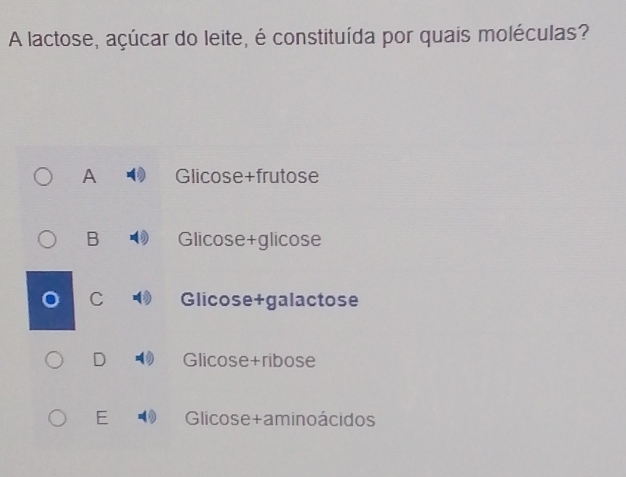Choose the answer Glicose+glicose

[x=250, y=240]
